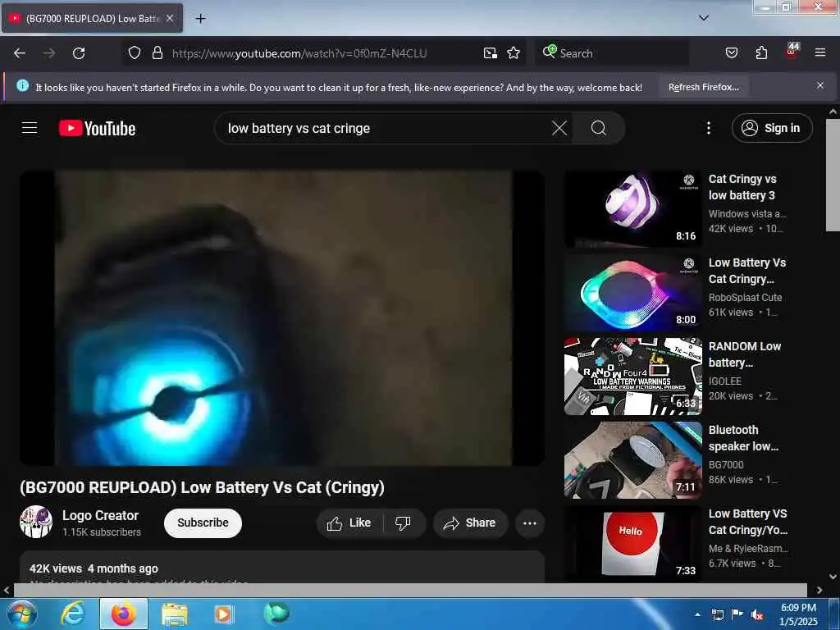Click the Sign in button
The width and height of the screenshot is (840, 630).
pyautogui.click(x=772, y=128)
